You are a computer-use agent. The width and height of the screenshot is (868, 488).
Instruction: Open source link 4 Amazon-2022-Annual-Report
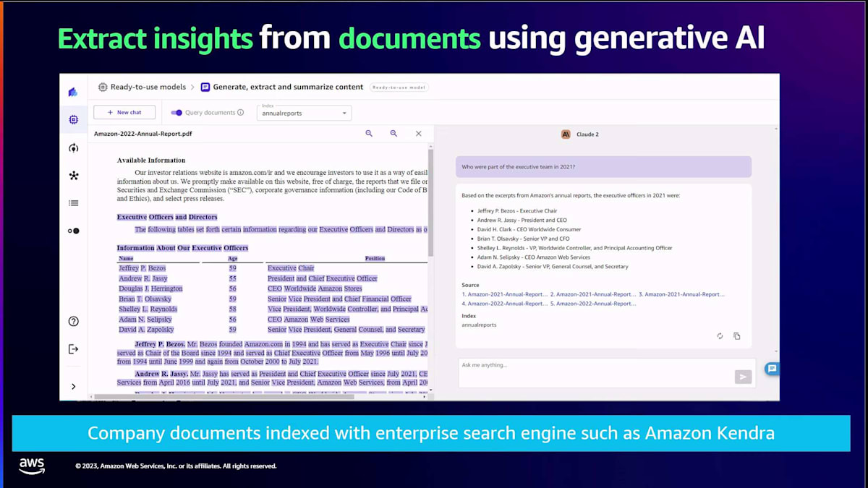[505, 304]
